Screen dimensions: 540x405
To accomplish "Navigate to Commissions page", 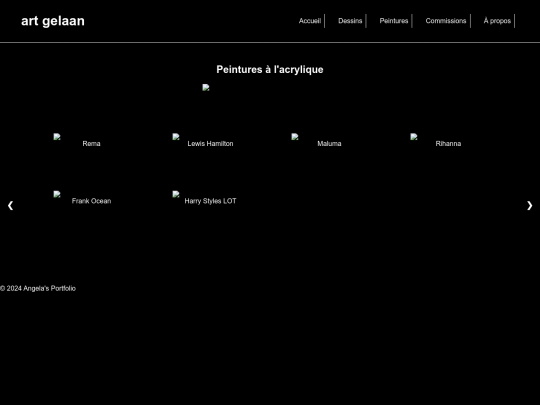I will [x=446, y=21].
